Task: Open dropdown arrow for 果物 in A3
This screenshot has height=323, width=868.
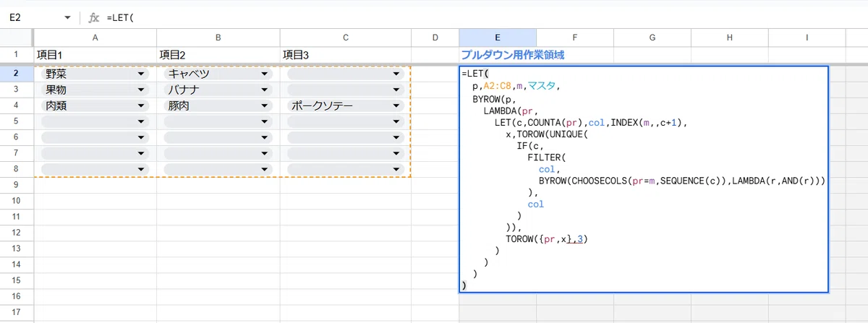Action: [x=140, y=90]
